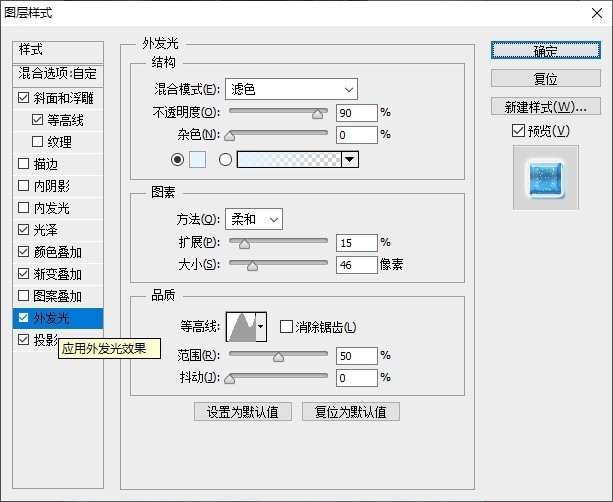Screen dimensions: 613x502
Task: Click the glow gradient bar
Action: [288, 159]
